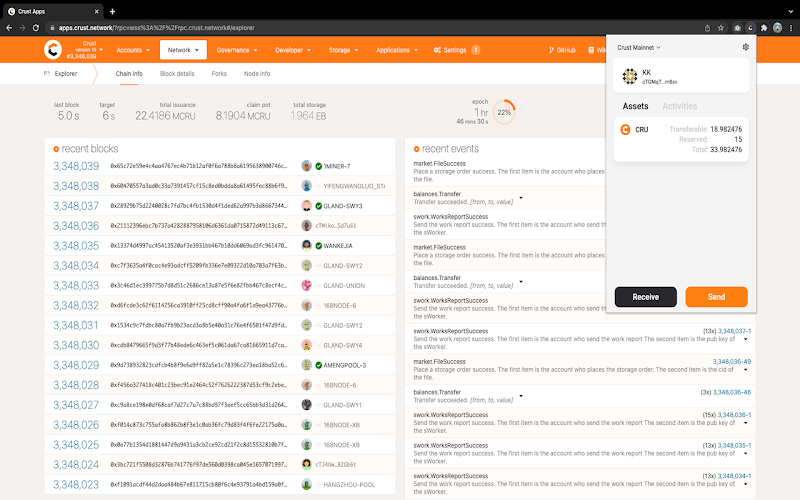Switch to the Node info tab
800x500 pixels.
click(257, 73)
